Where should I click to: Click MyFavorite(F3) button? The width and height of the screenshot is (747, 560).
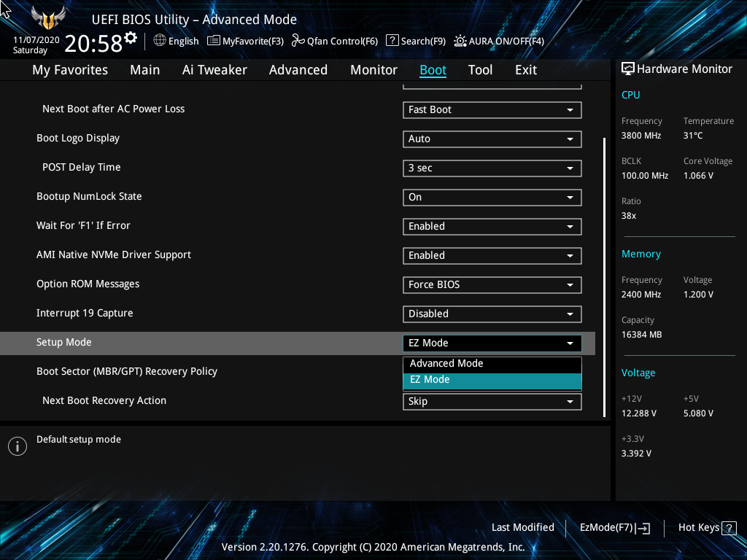(245, 41)
